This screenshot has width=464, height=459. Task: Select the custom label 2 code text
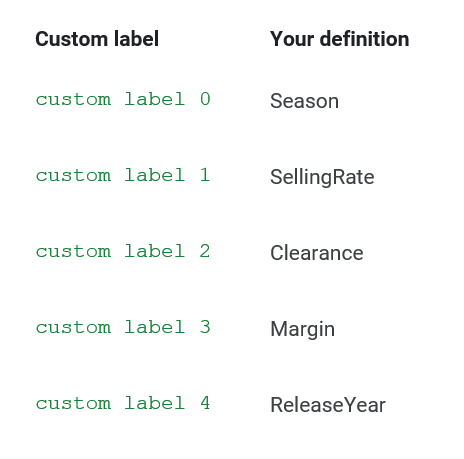pos(123,251)
